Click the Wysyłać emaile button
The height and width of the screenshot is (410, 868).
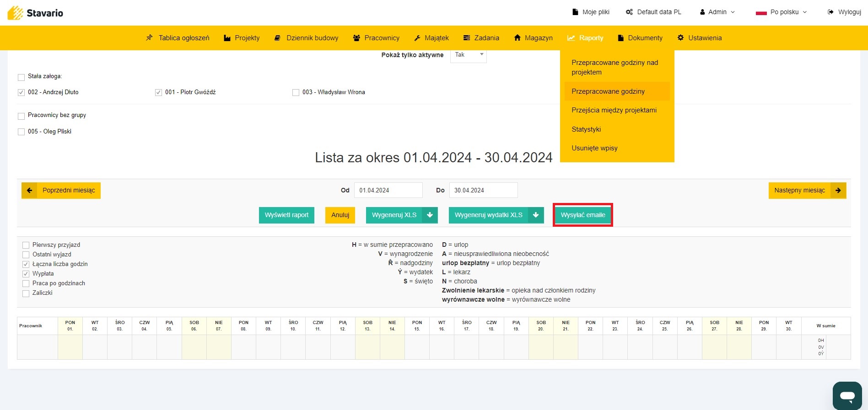(583, 215)
